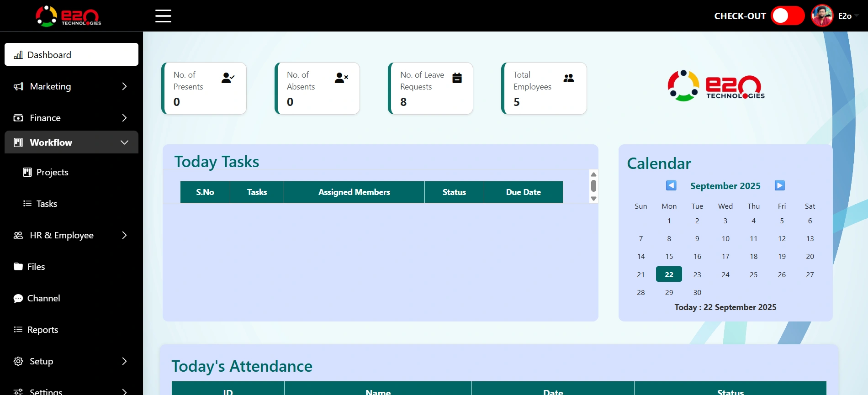The height and width of the screenshot is (395, 868).
Task: Click the No. of Presents person-check icon
Action: pyautogui.click(x=228, y=78)
